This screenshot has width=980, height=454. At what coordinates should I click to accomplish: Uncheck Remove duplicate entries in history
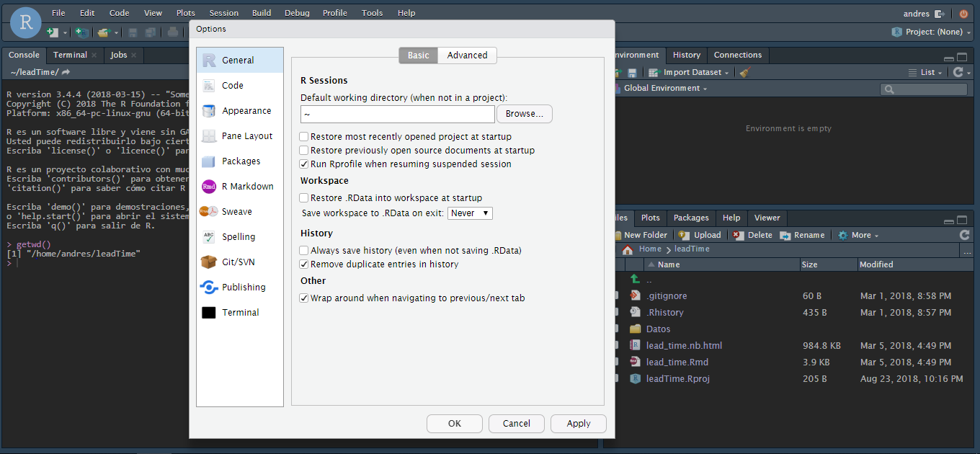click(x=304, y=264)
